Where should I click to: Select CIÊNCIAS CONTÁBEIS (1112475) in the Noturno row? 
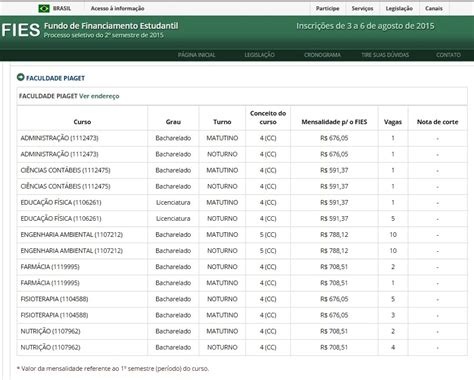(65, 186)
